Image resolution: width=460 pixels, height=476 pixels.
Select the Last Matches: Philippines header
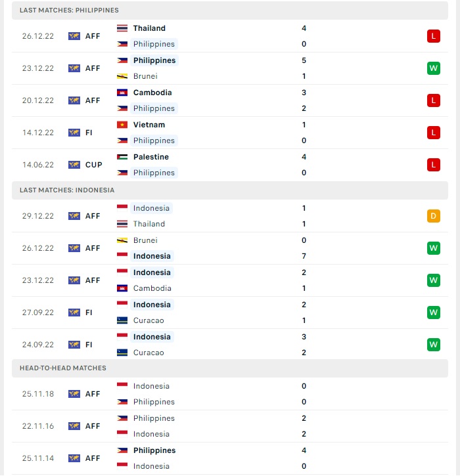230,11
